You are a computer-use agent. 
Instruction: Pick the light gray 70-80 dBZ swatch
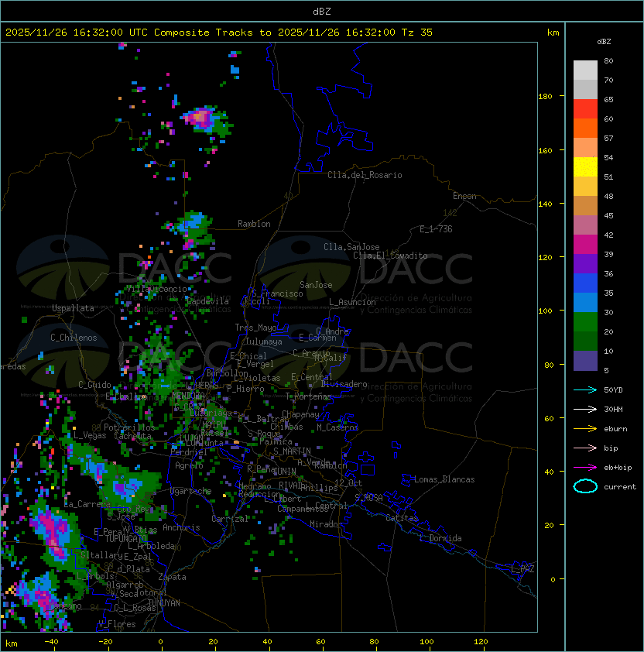tap(585, 70)
